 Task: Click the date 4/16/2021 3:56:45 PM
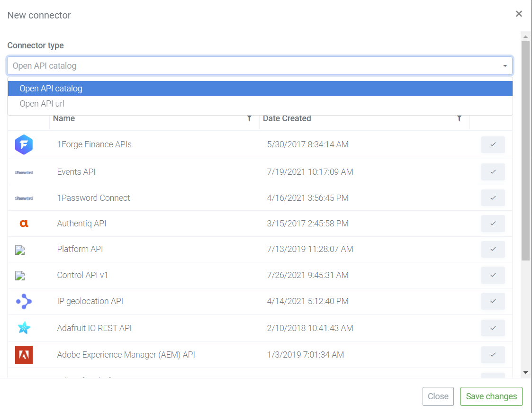point(308,198)
